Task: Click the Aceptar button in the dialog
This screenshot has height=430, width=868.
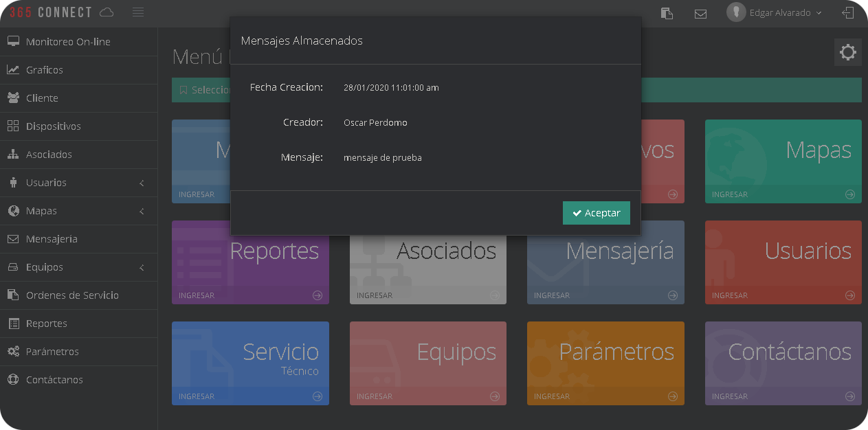Action: tap(595, 213)
